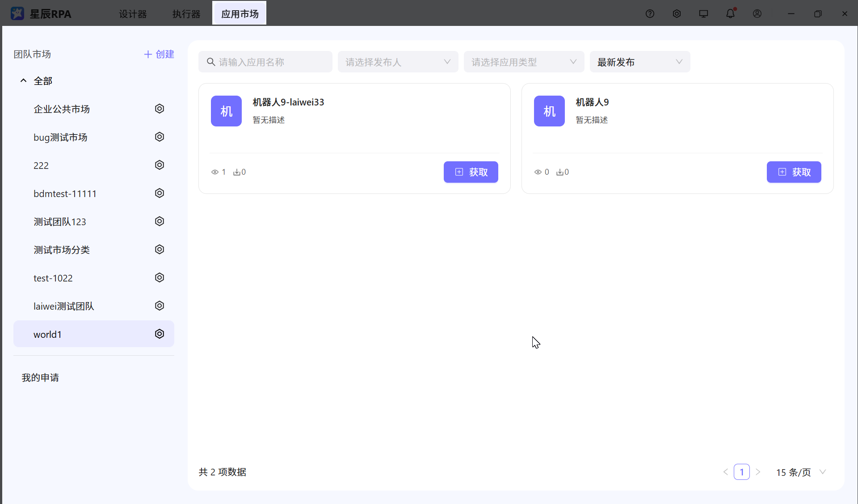This screenshot has height=504, width=858.
Task: Open the user account icon
Action: coord(757,13)
